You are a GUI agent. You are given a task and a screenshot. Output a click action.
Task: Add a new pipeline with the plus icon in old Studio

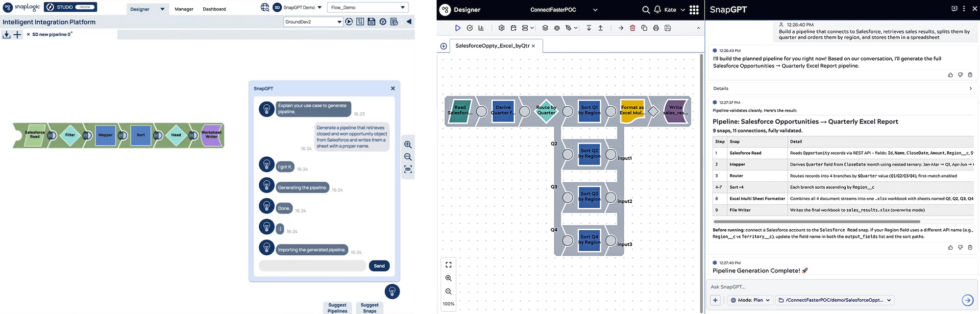(18, 34)
